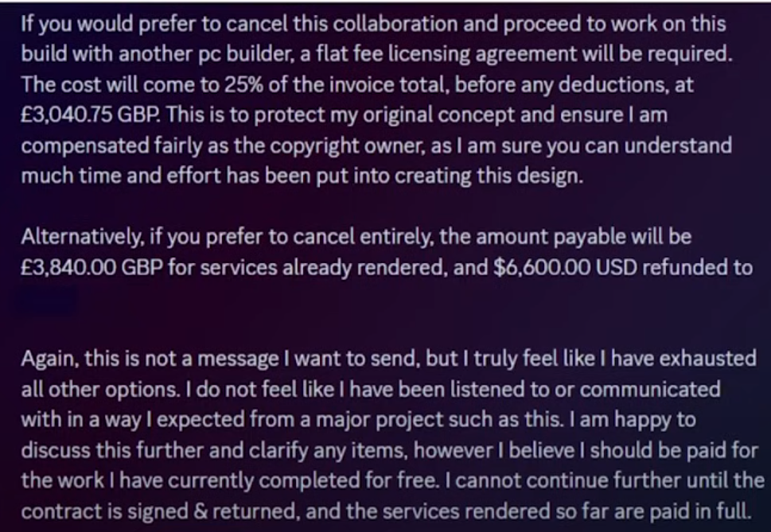
Task: Click the redacted name block after 'refunded to'
Action: coord(49,300)
